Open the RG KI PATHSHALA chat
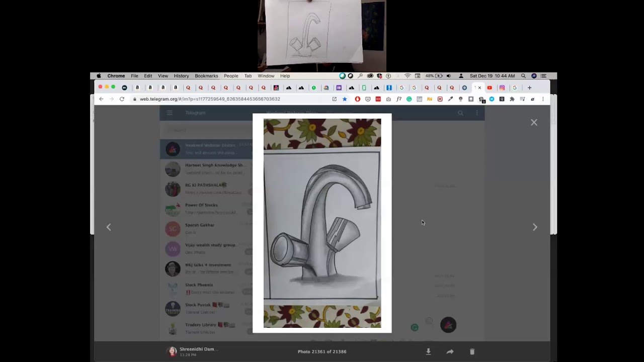Screen dimensions: 644x362 tap(206, 189)
